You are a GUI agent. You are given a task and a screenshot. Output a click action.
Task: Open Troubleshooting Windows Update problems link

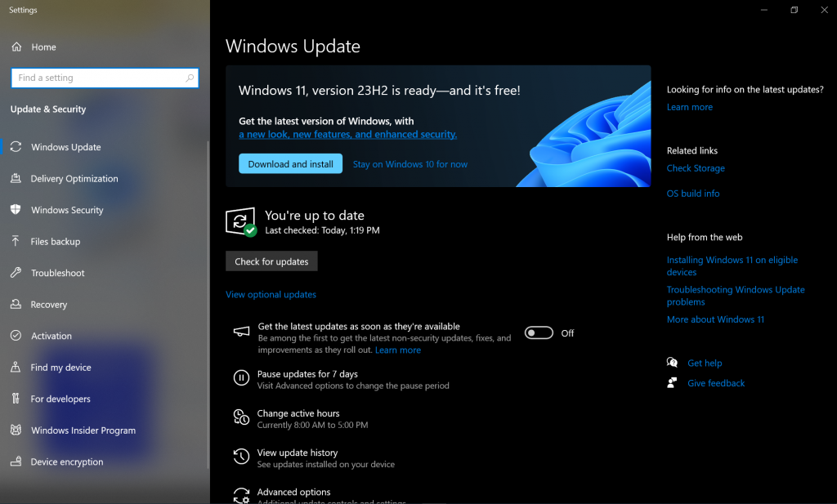(736, 296)
